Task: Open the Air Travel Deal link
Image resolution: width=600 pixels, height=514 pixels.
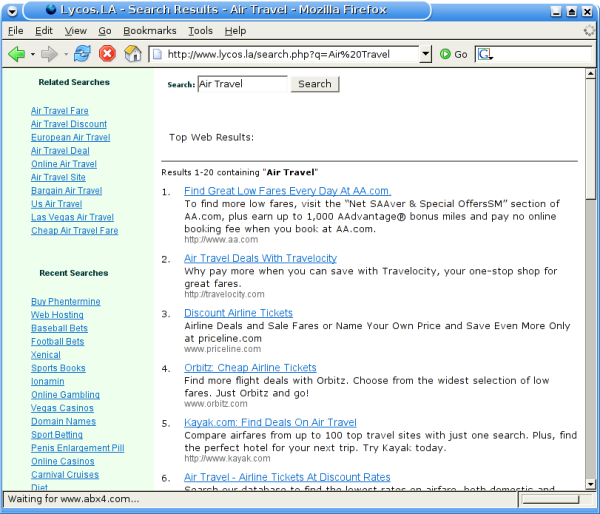Action: (60, 151)
